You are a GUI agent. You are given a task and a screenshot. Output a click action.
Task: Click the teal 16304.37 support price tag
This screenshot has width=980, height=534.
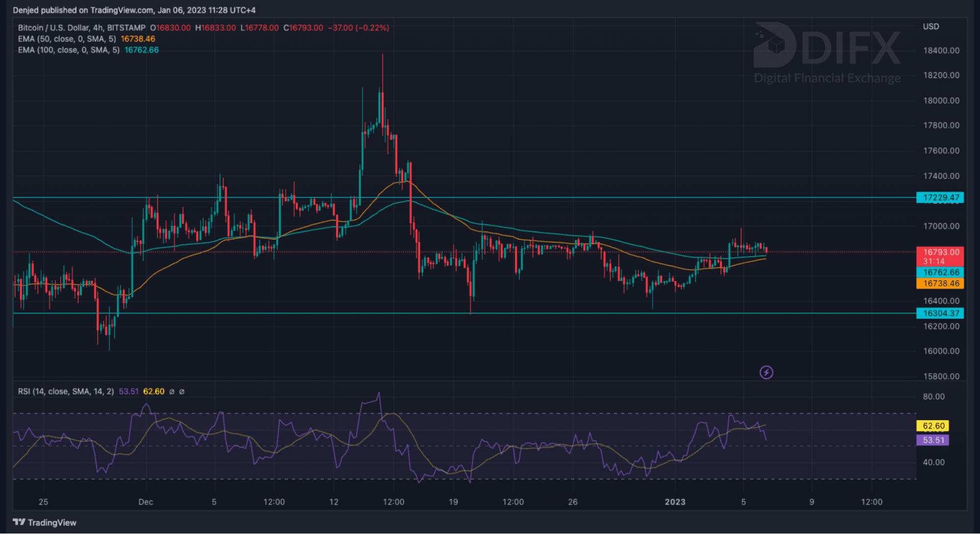point(940,313)
